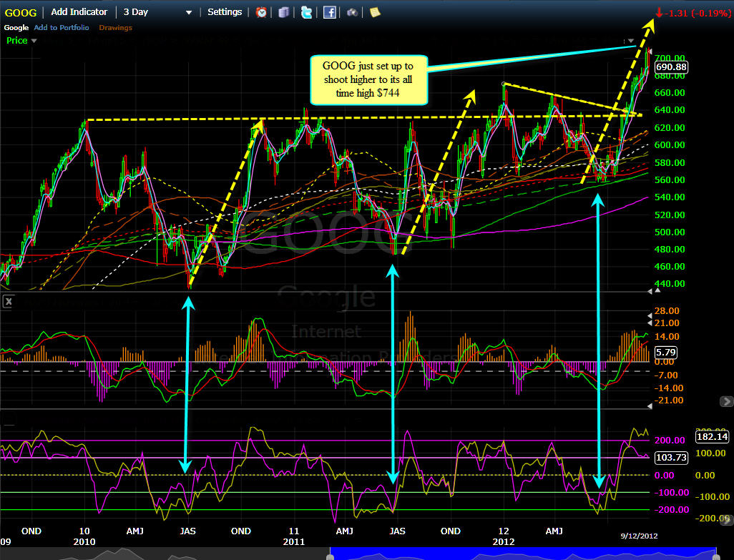Click the right handle of timeline range slider

[716, 556]
